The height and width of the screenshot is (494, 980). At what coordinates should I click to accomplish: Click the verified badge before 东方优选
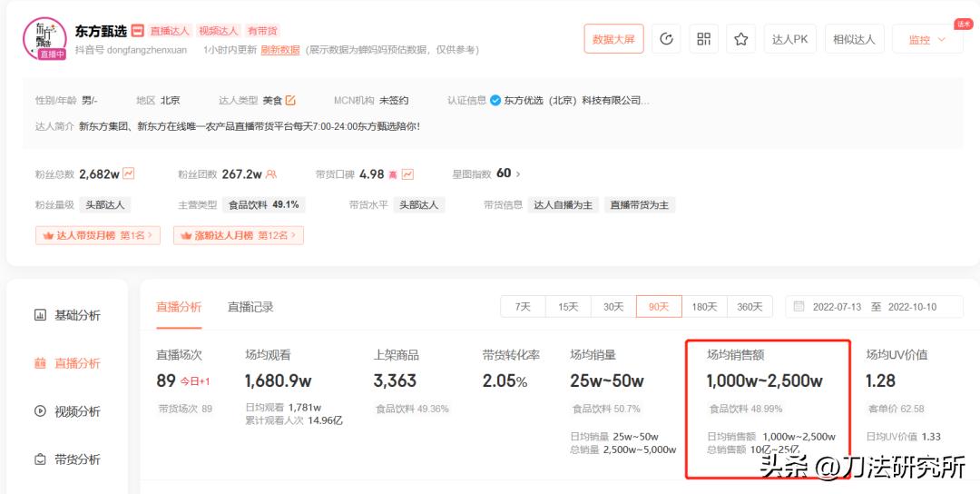495,100
